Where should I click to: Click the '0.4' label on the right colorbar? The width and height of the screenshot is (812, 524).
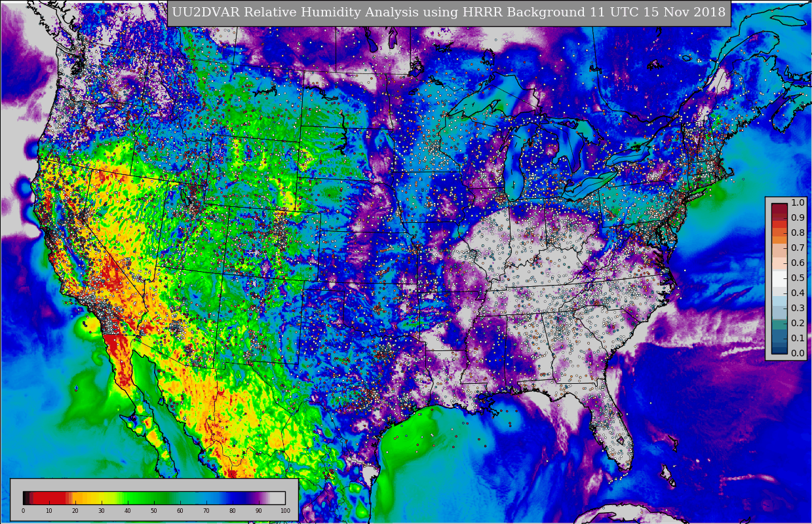coord(798,293)
